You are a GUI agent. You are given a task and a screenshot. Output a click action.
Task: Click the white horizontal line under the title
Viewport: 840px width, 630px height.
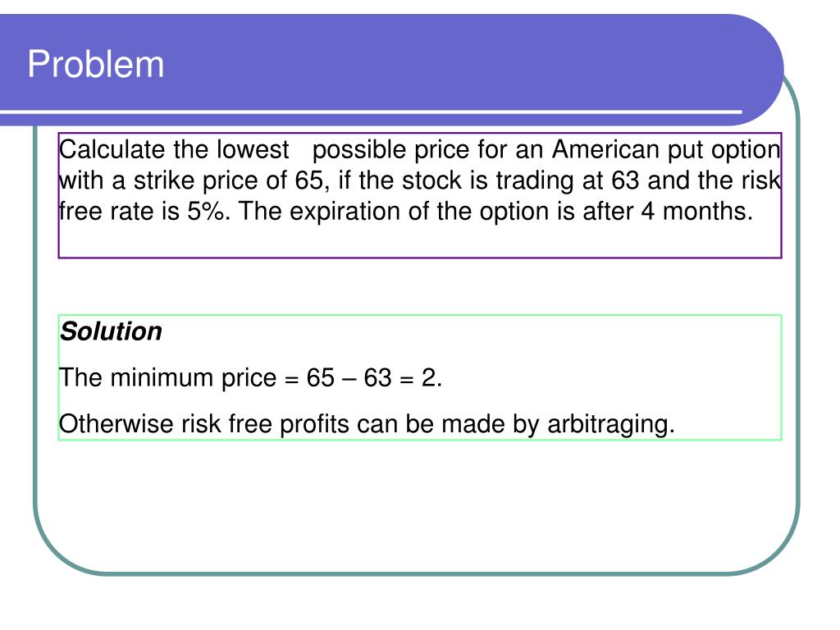[371, 112]
